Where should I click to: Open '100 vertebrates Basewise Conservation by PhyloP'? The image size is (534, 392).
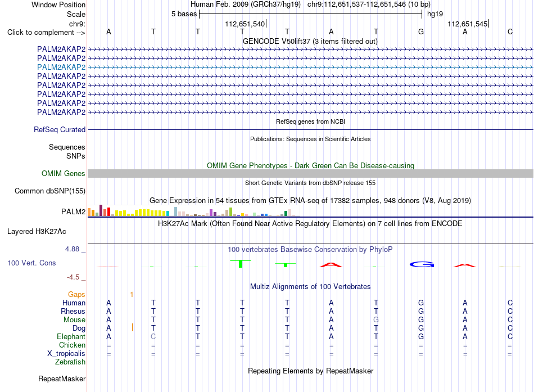pos(310,250)
